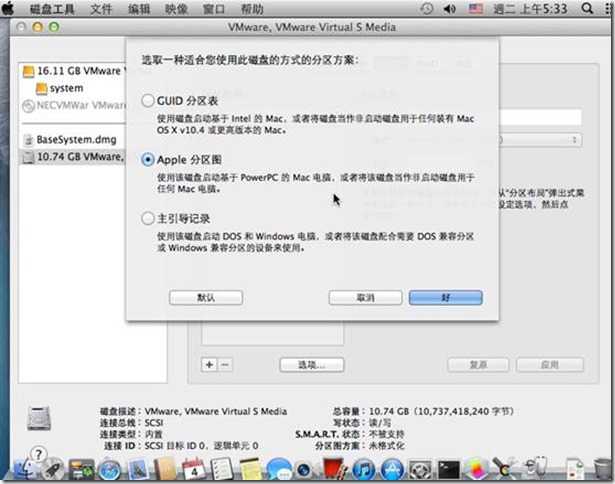Click the volume speaker menu bar icon
This screenshot has height=484, width=615.
[x=449, y=8]
